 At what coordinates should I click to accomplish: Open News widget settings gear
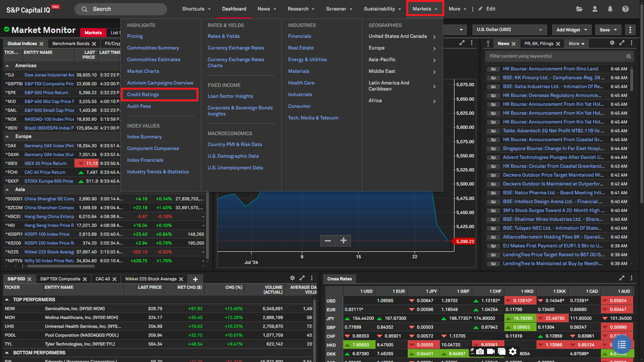coord(612,43)
